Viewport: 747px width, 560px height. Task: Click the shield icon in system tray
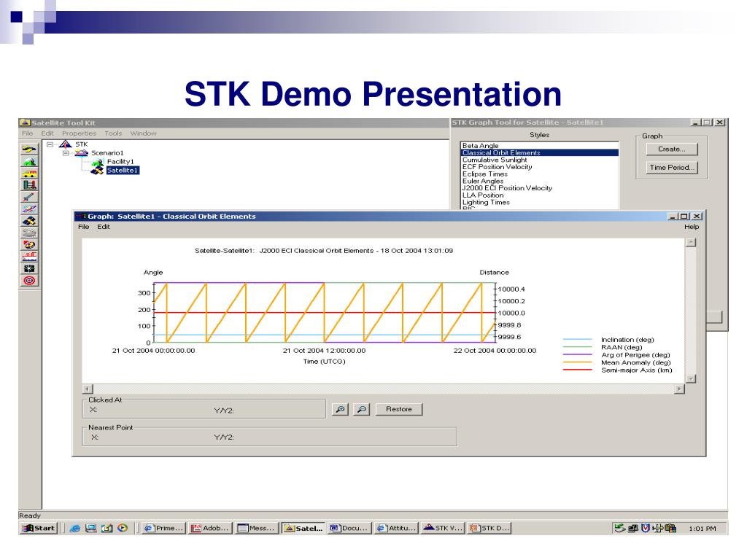point(646,528)
